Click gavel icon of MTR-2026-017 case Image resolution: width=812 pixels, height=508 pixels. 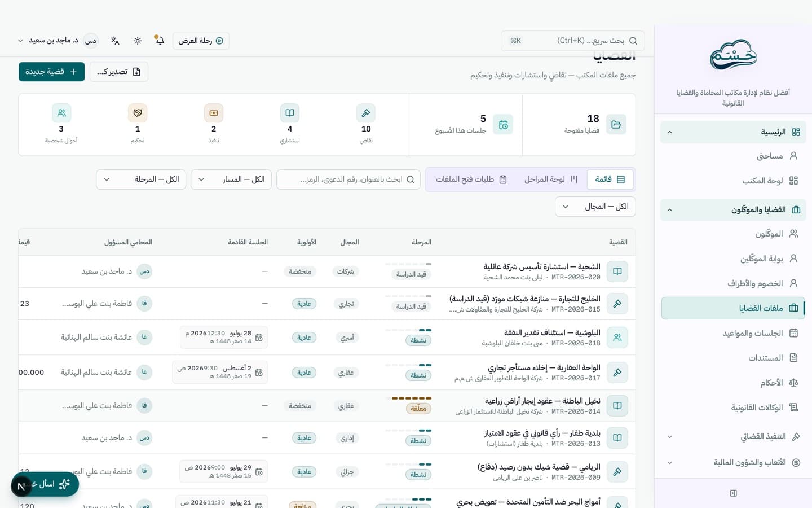coord(617,373)
